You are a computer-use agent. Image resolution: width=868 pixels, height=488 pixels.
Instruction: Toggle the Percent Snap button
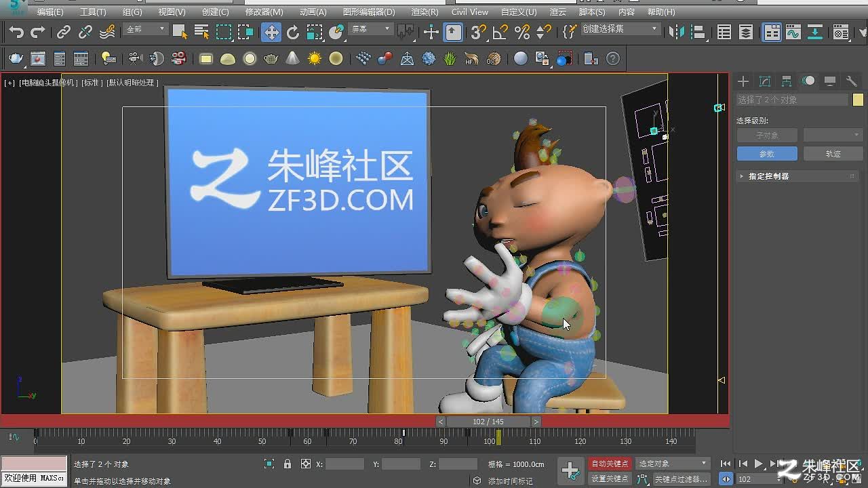pyautogui.click(x=522, y=32)
